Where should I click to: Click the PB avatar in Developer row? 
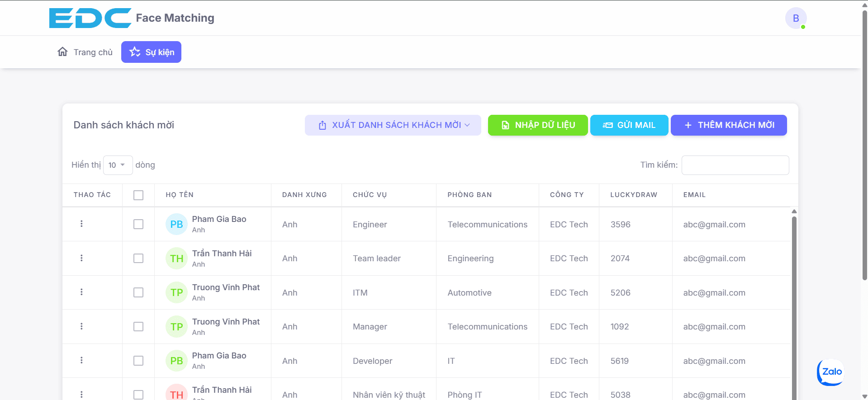[176, 361]
